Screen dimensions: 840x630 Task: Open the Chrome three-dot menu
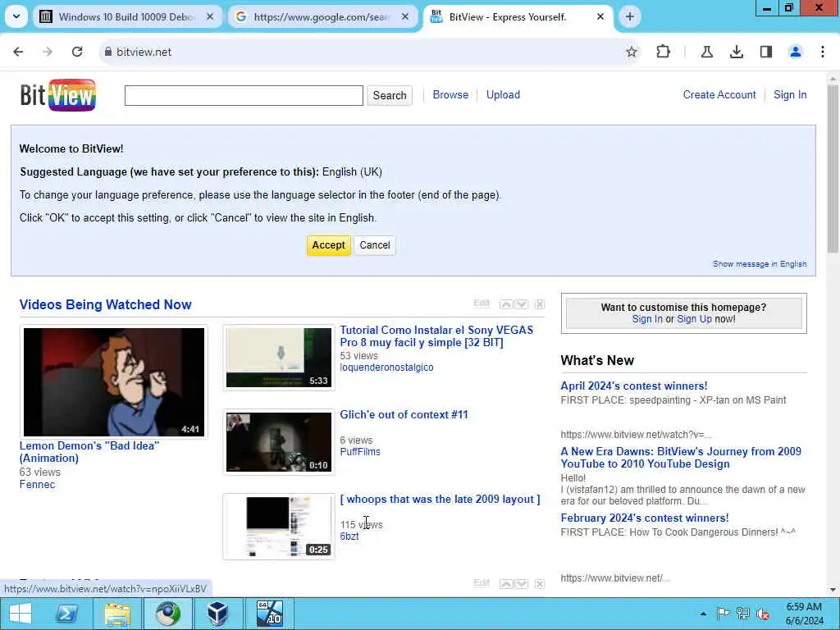[823, 52]
